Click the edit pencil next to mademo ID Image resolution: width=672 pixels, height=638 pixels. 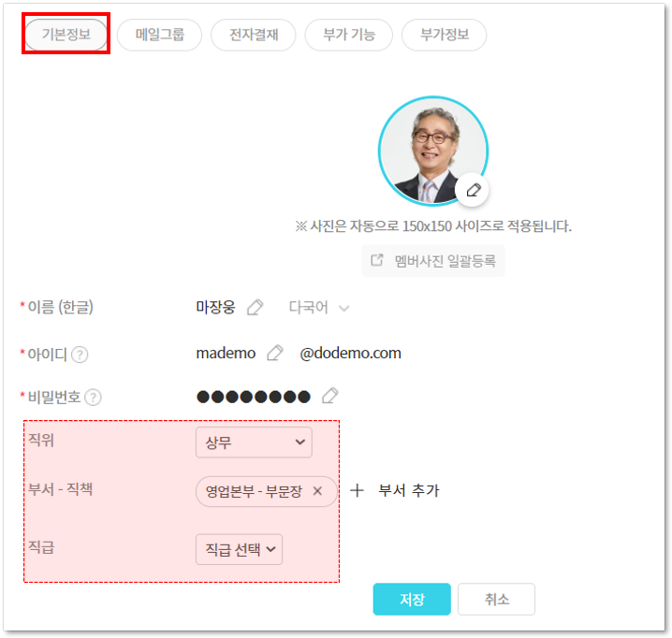pyautogui.click(x=274, y=353)
